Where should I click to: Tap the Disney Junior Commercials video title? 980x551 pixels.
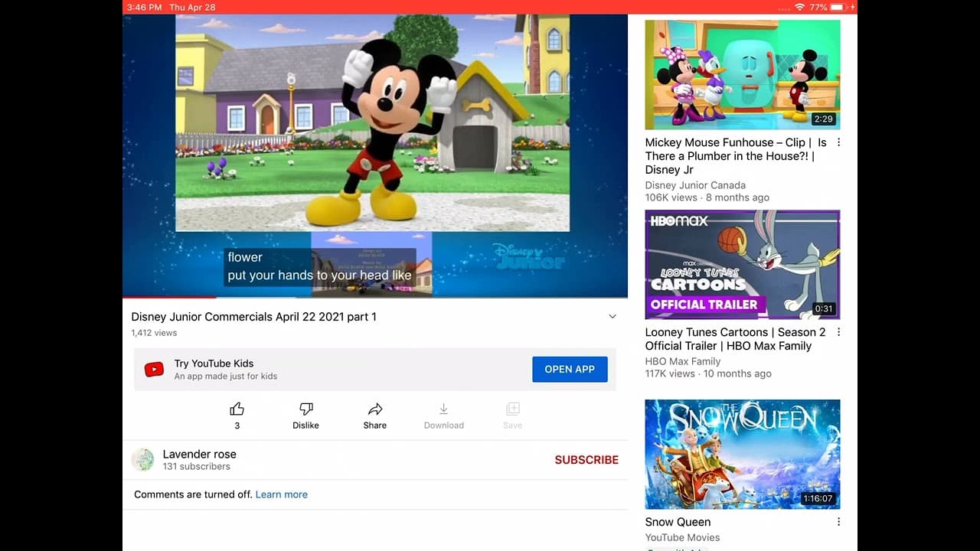(x=253, y=317)
